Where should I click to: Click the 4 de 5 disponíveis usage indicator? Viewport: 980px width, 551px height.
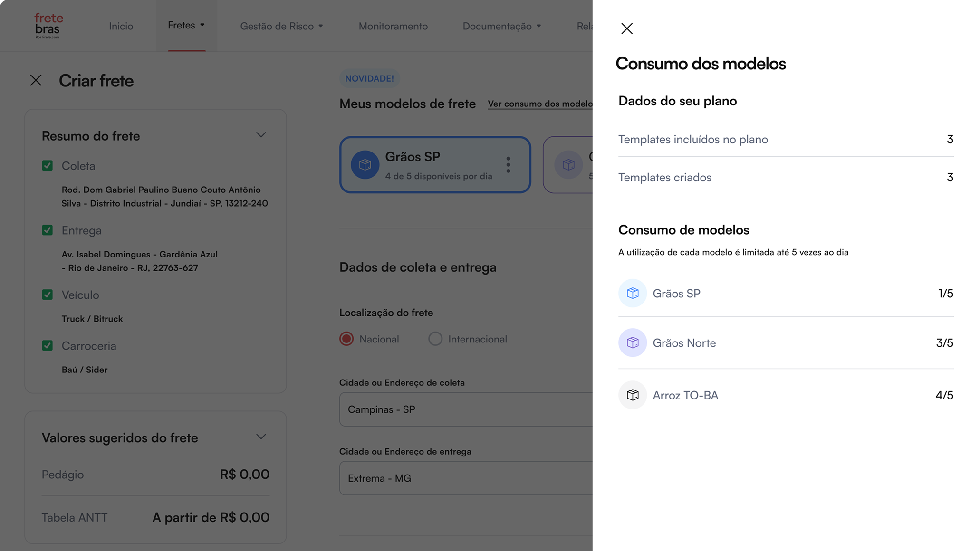click(x=438, y=176)
